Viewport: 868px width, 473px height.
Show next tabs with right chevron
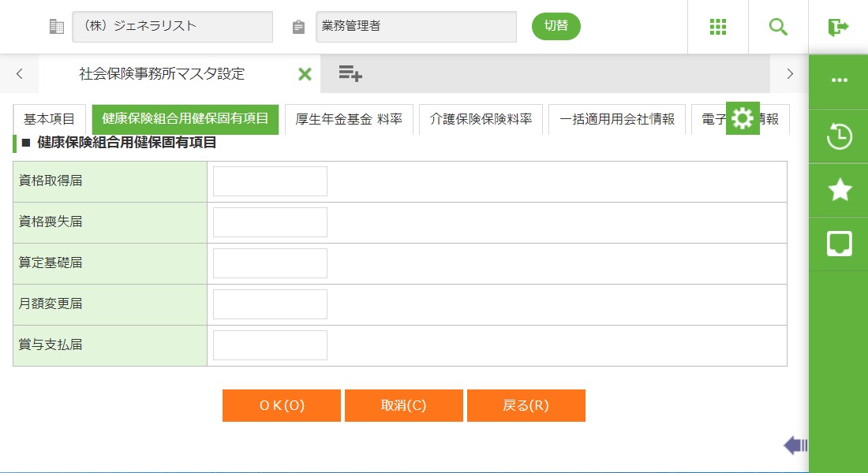(789, 73)
